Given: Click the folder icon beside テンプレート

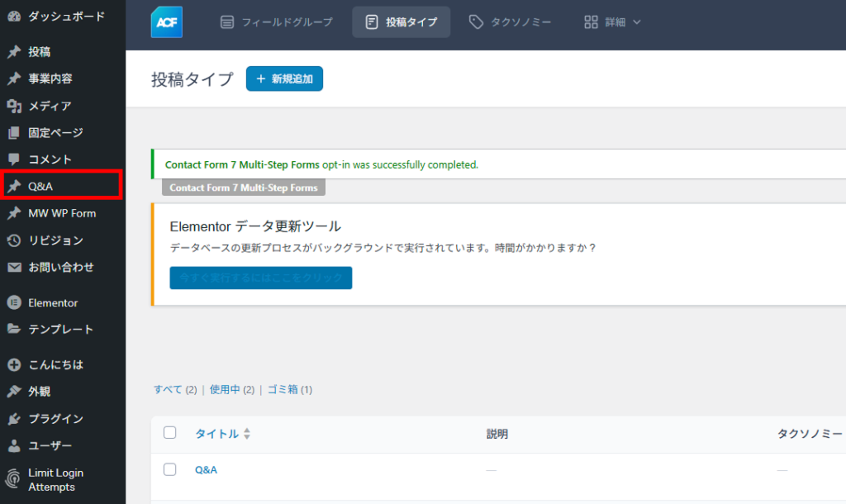Looking at the screenshot, I should pyautogui.click(x=14, y=329).
